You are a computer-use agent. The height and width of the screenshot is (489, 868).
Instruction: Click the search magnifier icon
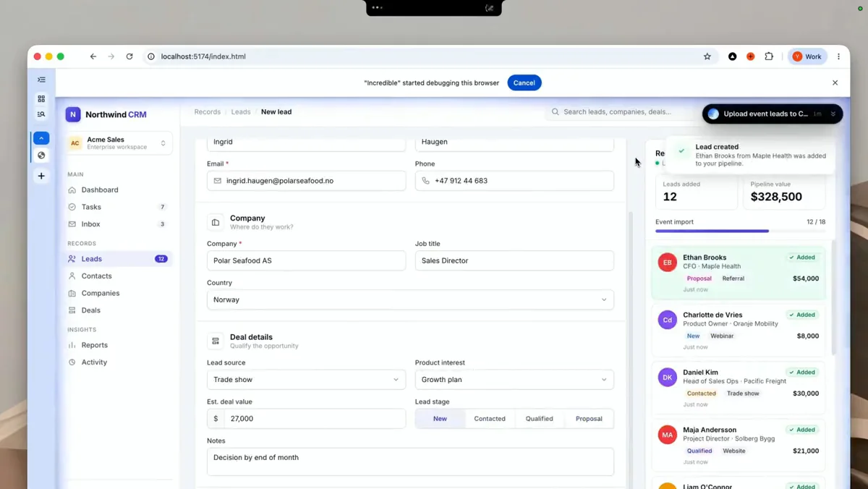(x=556, y=112)
